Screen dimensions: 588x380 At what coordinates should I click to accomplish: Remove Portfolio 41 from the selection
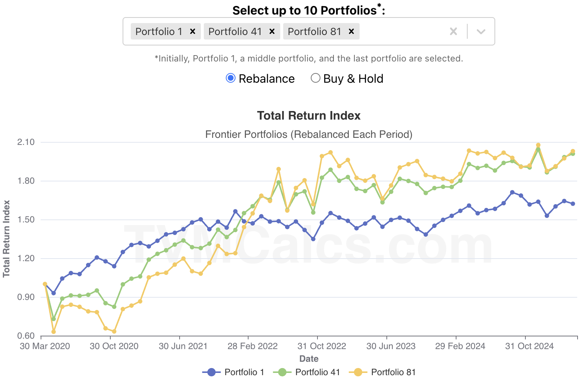point(272,31)
